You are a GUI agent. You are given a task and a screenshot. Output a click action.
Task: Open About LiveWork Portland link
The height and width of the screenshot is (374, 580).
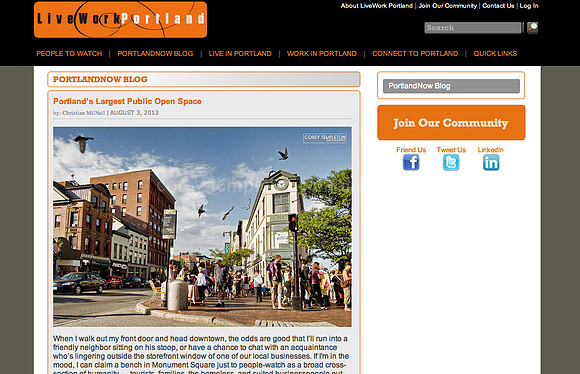[377, 6]
